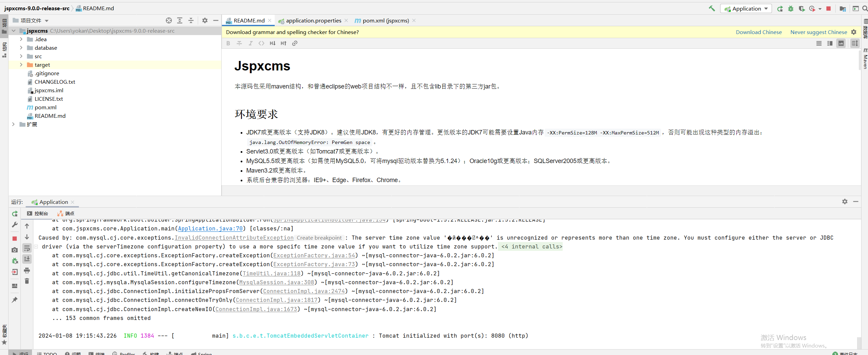This screenshot has height=355, width=868.
Task: Toggle bold markdown formatting
Action: click(228, 43)
